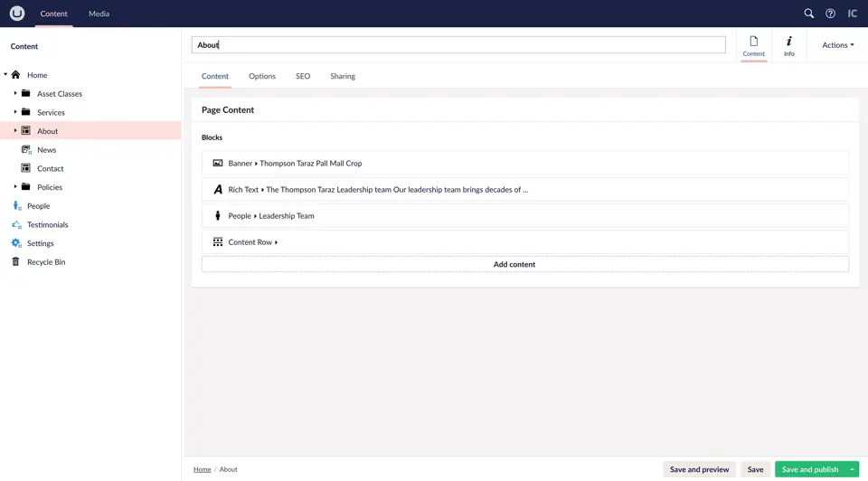
Task: Click the Save button
Action: click(x=755, y=469)
